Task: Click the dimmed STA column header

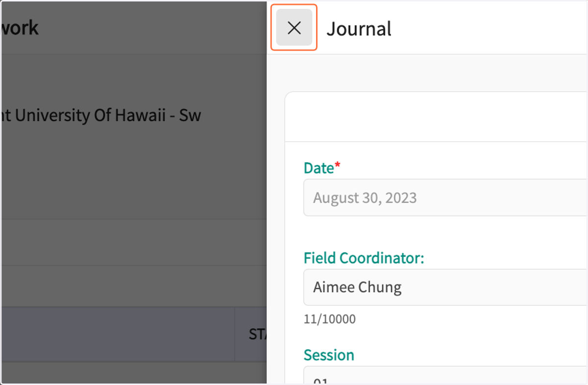Action: [x=257, y=334]
